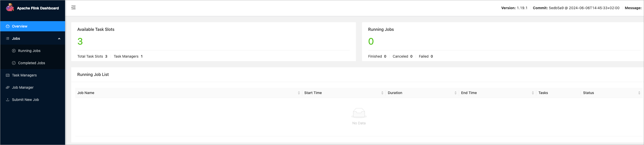Collapse sidebar with the menu fold icon
This screenshot has width=644, height=145.
[x=73, y=7]
